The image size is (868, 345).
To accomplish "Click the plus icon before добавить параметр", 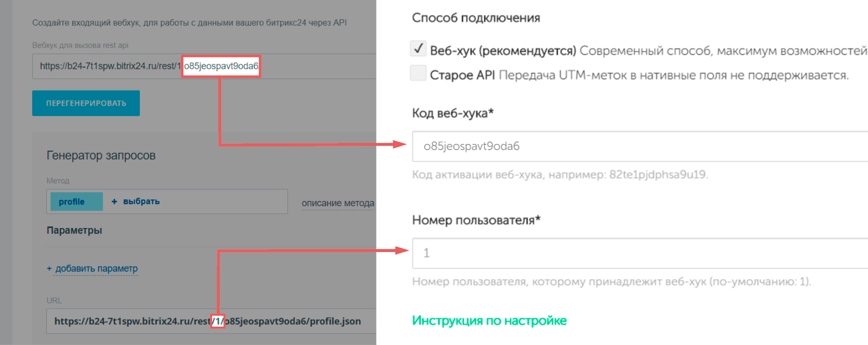I will (49, 269).
